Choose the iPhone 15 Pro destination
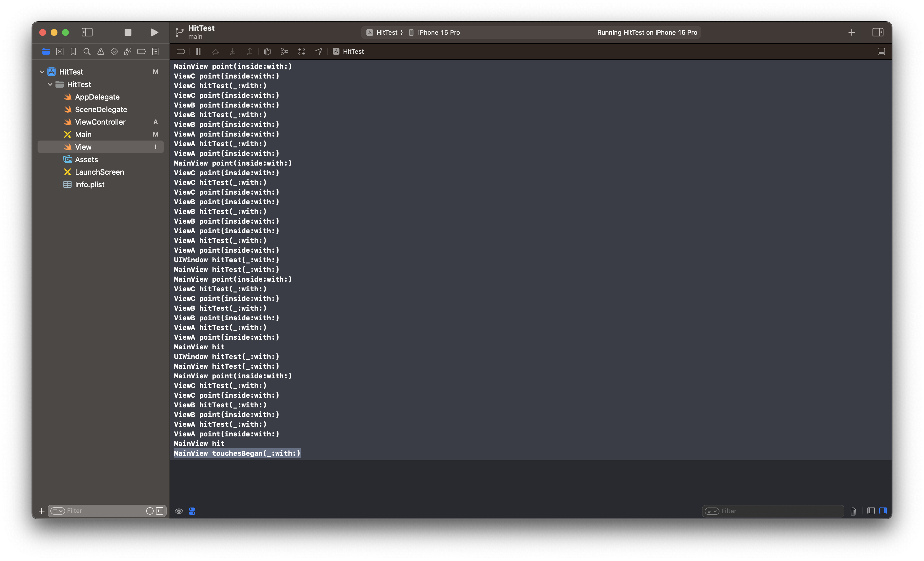 point(435,32)
